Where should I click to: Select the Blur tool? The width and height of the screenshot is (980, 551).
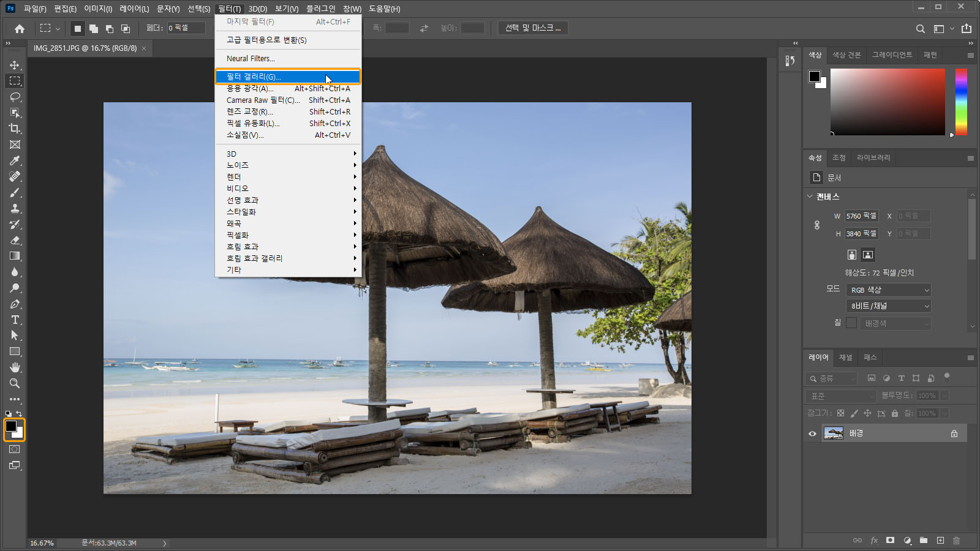pyautogui.click(x=15, y=272)
